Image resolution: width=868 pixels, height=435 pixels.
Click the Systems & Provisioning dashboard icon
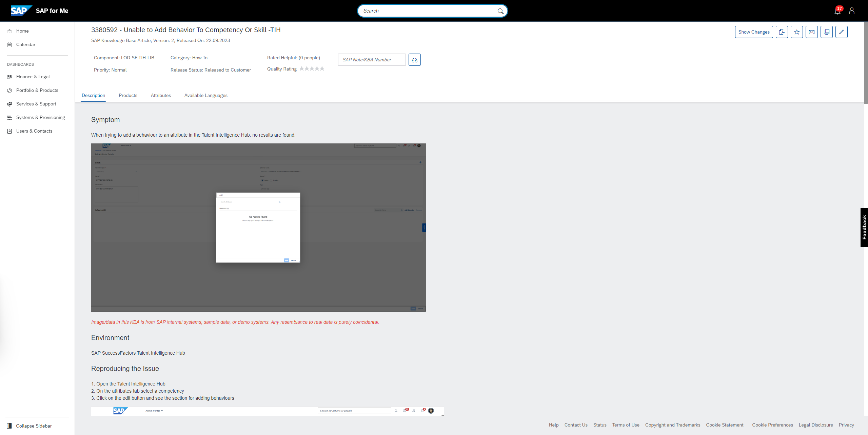coord(9,117)
